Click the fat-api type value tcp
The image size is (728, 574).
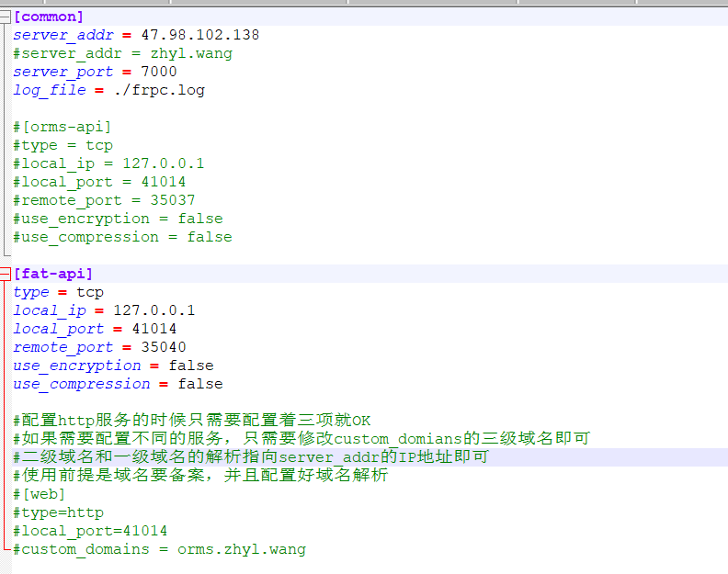coord(90,292)
